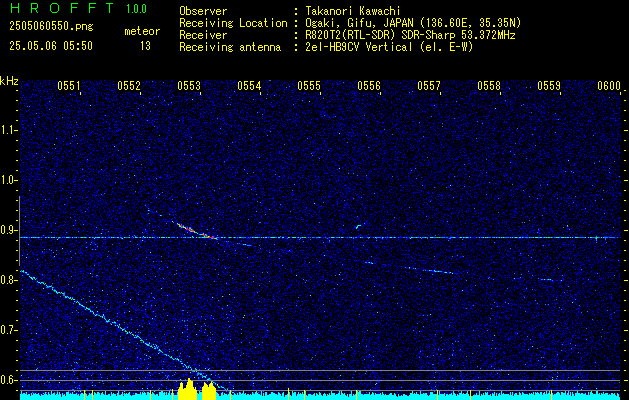Click frequency axis value 0.8
Viewport: 629px width, 400px height.
[8, 280]
